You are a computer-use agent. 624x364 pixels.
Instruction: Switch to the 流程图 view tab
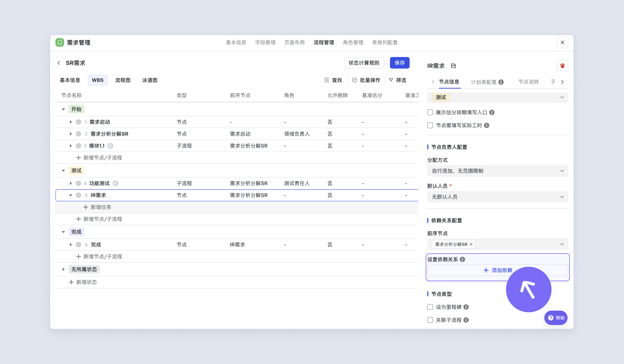tap(123, 80)
